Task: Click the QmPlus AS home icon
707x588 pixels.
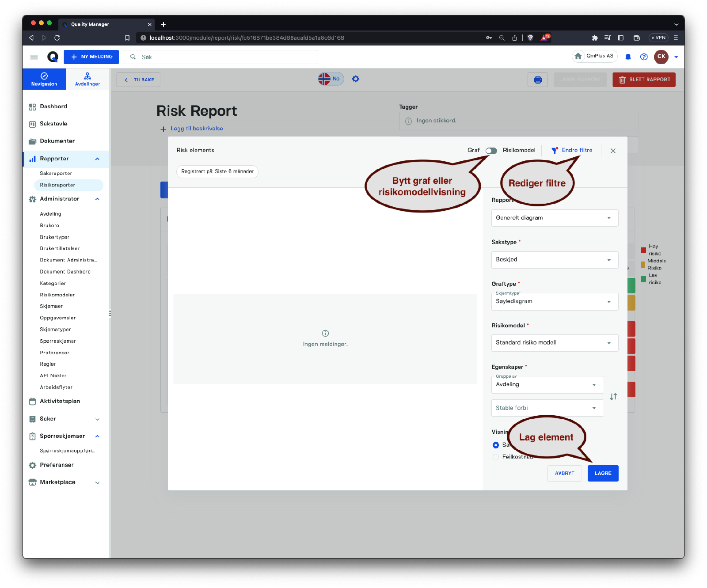Action: [x=578, y=56]
